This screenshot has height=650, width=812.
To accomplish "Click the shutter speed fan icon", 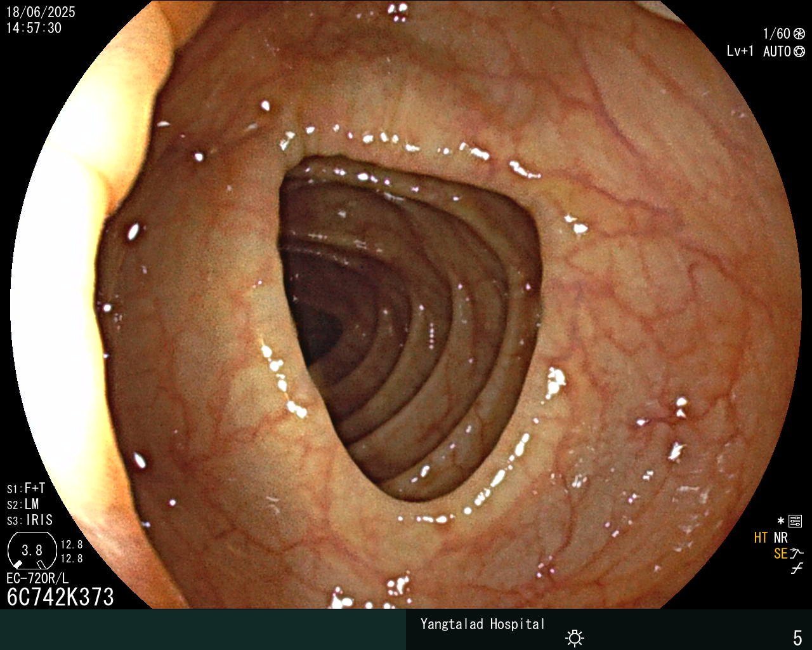I will click(799, 34).
